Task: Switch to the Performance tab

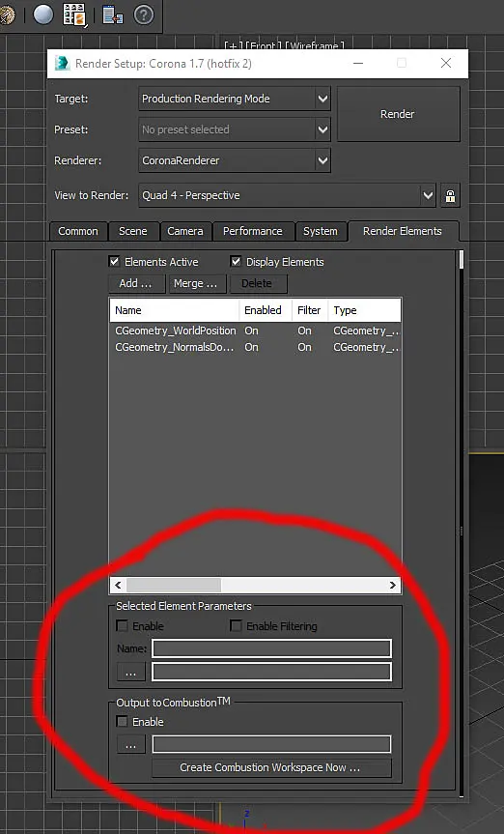Action: [253, 231]
